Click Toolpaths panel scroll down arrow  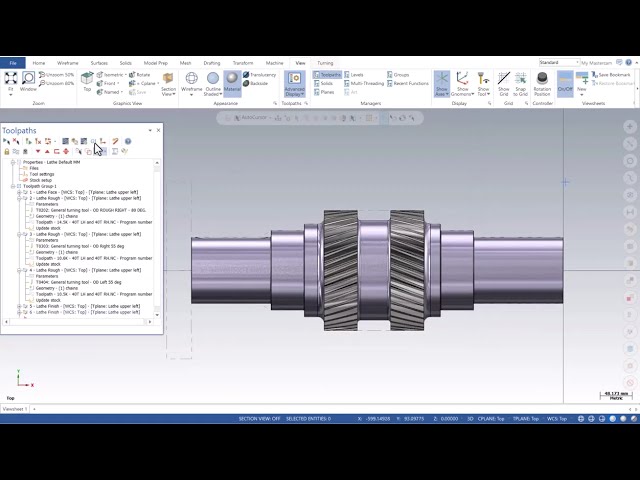coord(157,315)
